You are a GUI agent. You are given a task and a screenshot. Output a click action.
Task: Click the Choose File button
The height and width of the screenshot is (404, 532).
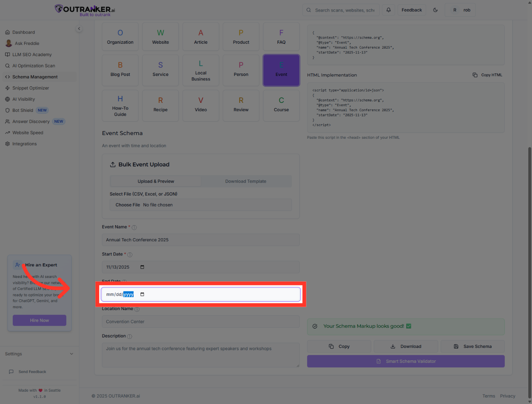[x=128, y=205]
